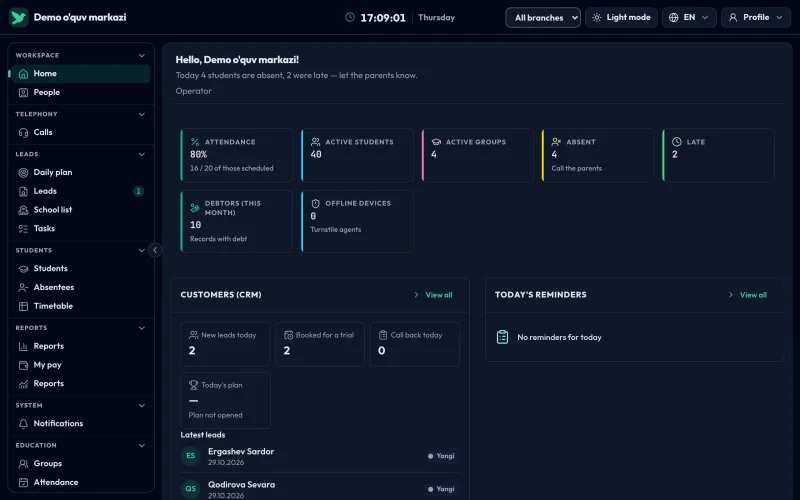Click the Booked for a trial tile
The image size is (800, 500).
click(x=320, y=344)
